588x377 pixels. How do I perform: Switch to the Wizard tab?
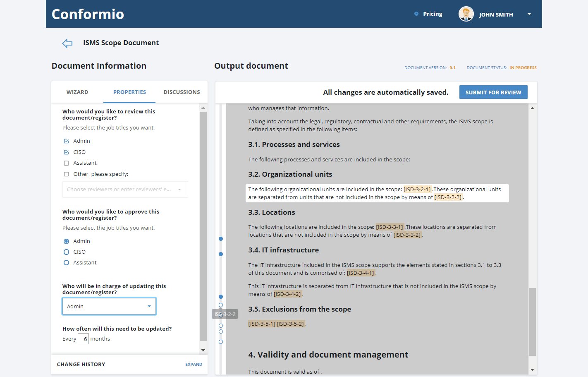tap(77, 92)
